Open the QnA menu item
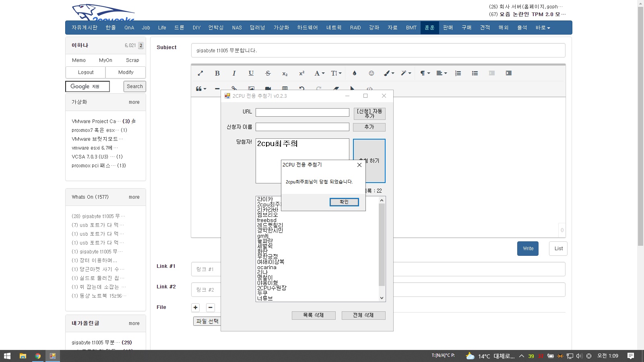The image size is (644, 362). (x=129, y=28)
